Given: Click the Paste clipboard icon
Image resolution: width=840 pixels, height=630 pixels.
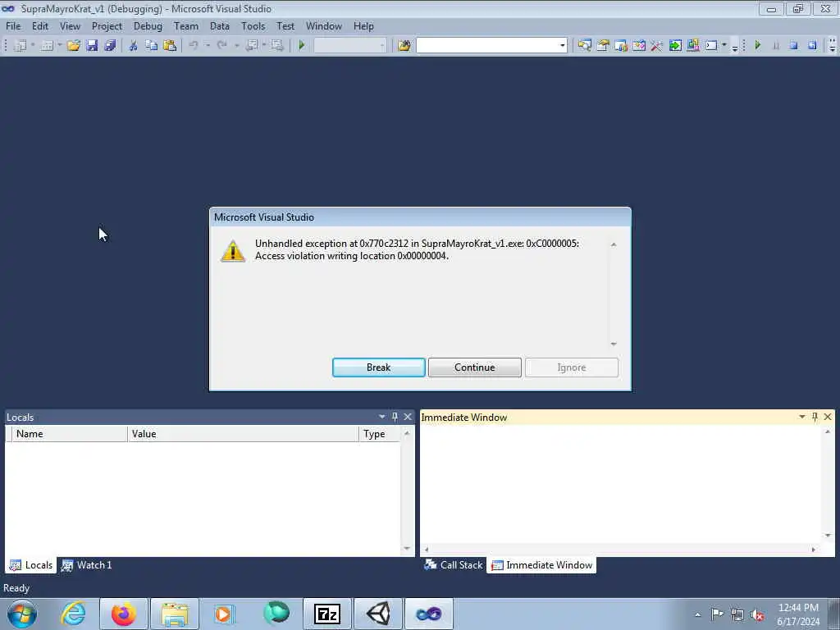Looking at the screenshot, I should 170,46.
